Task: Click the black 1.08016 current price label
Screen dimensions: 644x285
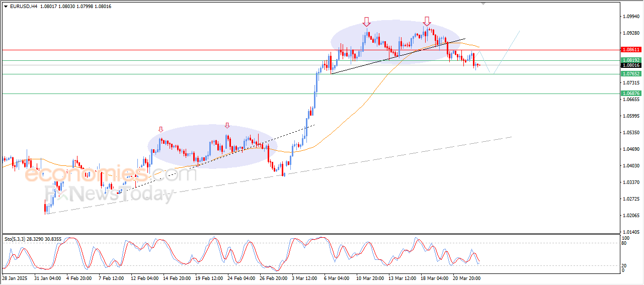Action: coord(630,65)
